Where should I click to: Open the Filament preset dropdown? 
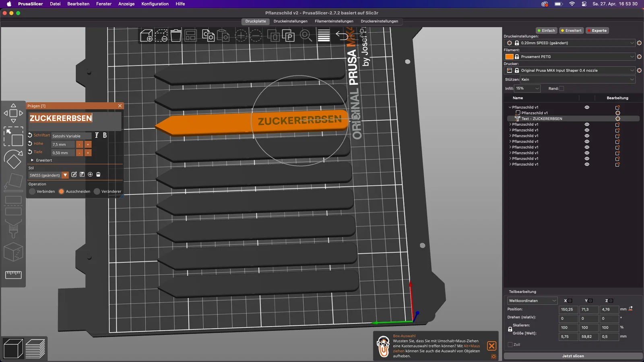570,57
